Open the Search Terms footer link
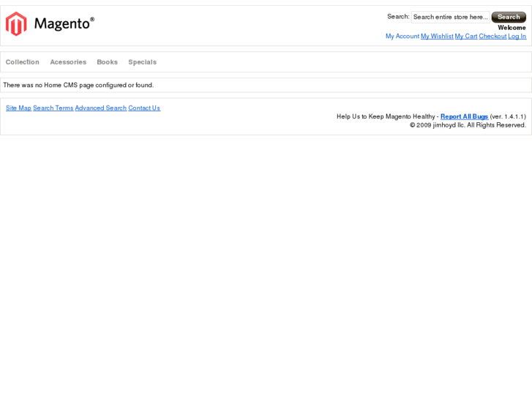The width and height of the screenshot is (532, 399). point(53,108)
